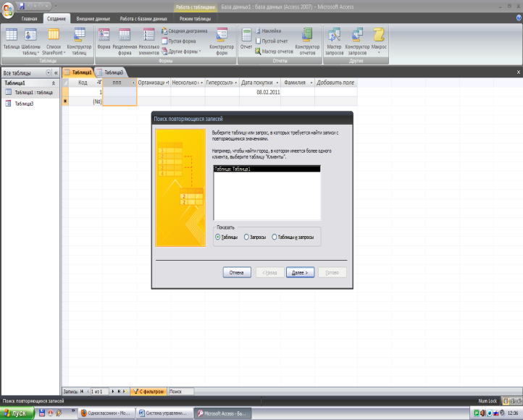Toggle the С фильтром filter button
The image size is (523, 420).
point(148,391)
